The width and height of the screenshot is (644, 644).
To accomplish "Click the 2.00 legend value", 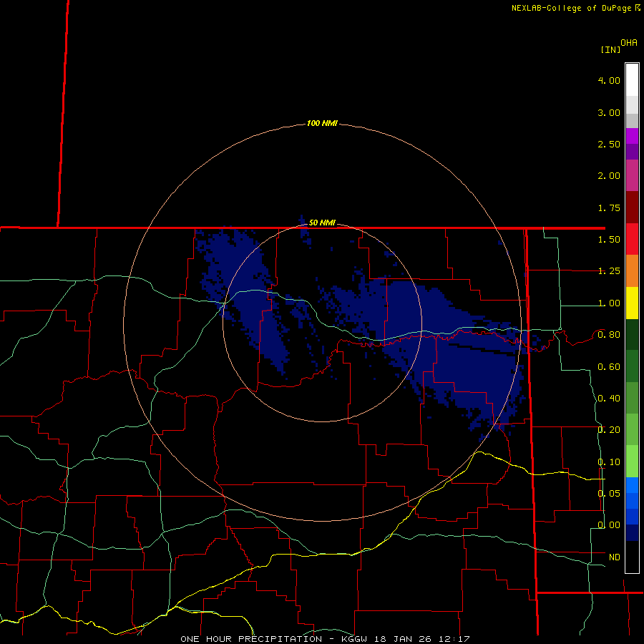I will [609, 176].
